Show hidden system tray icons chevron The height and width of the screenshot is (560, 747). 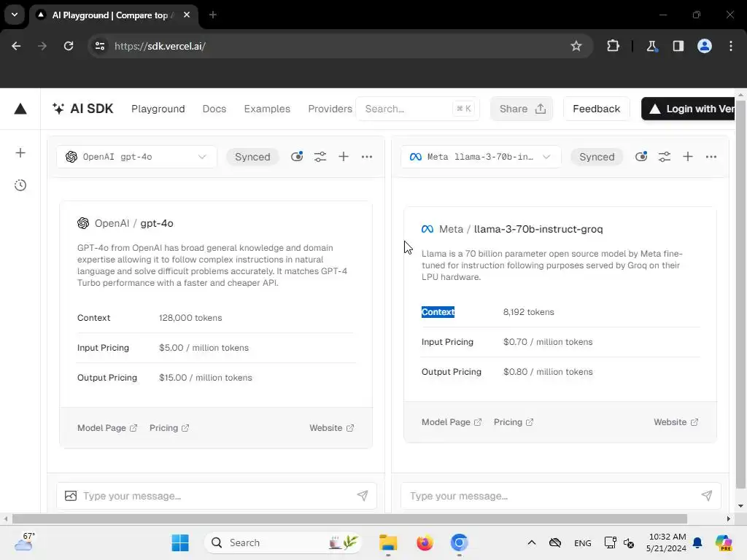click(x=532, y=542)
